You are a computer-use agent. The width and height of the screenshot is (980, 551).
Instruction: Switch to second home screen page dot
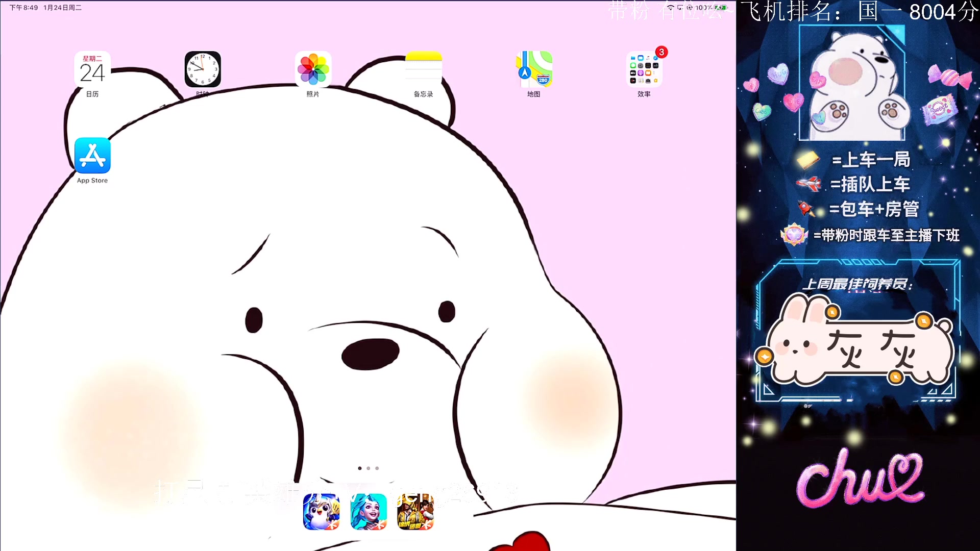(x=369, y=468)
